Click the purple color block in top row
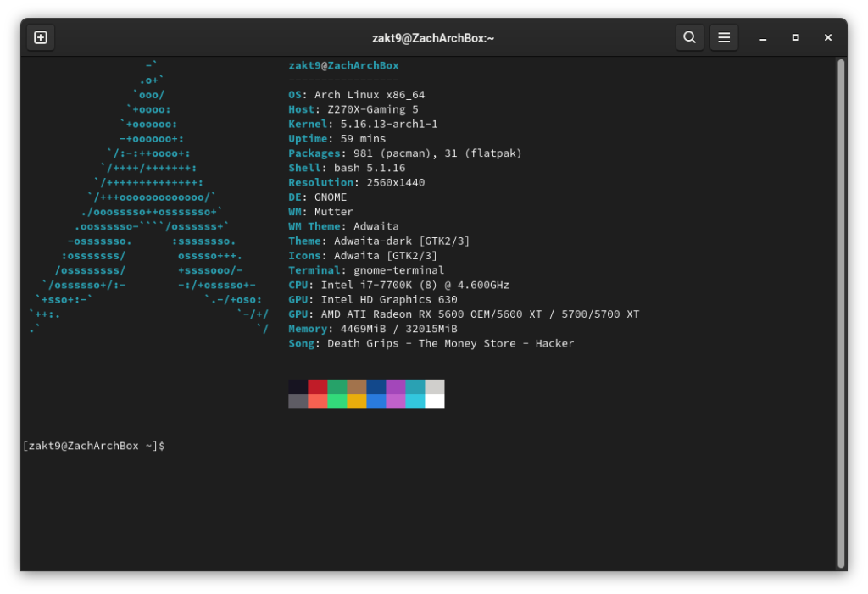Viewport: 868px width, 594px height. (395, 386)
